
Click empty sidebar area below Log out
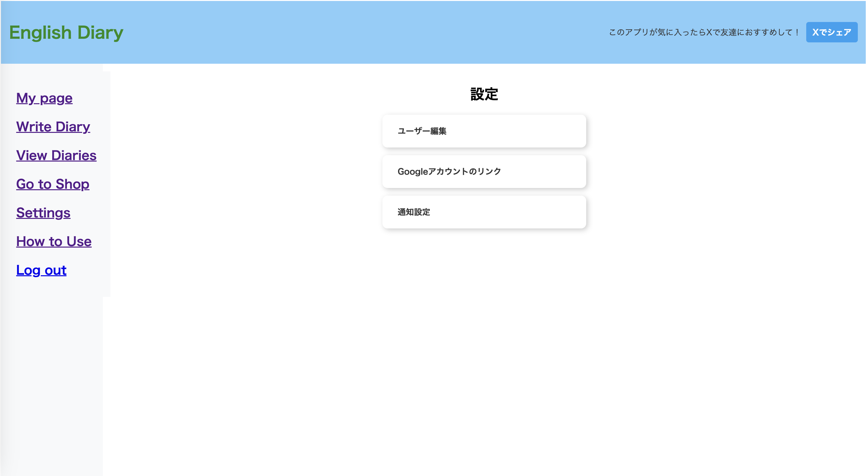click(51, 371)
